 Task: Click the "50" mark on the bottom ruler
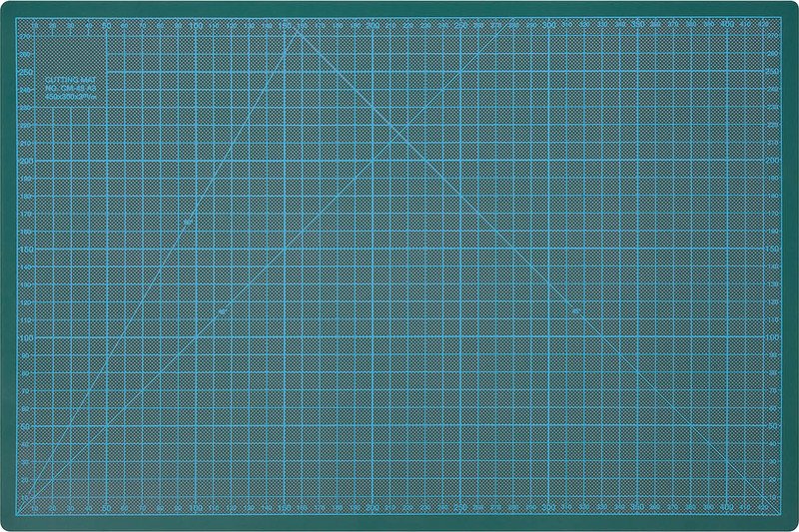pos(106,508)
